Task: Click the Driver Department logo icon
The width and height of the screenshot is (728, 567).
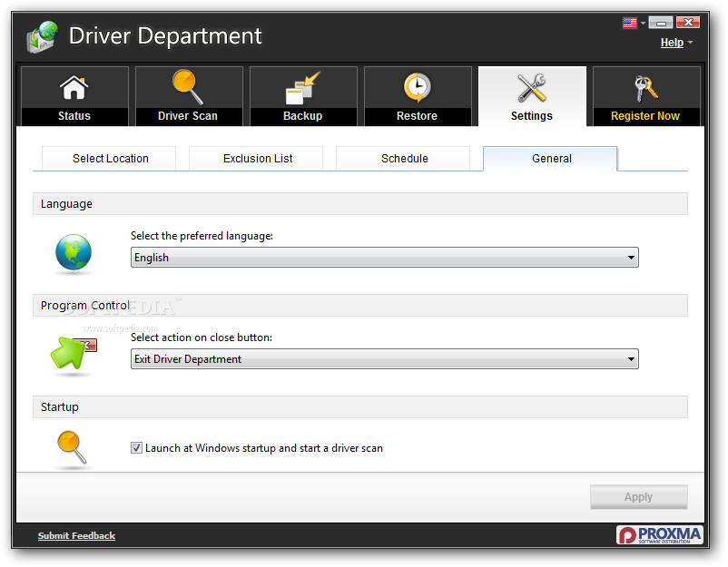Action: (43, 37)
